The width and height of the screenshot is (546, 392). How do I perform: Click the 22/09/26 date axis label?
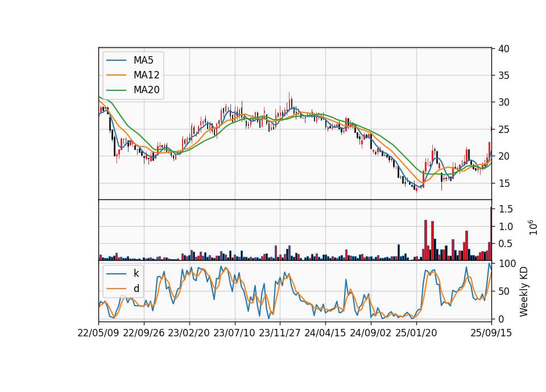(144, 333)
